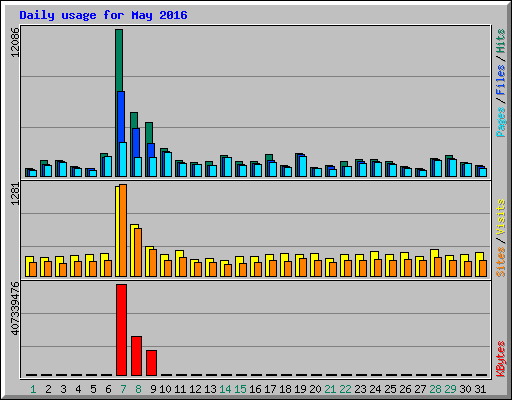Click green day label 21 on the x-axis
Viewport: 512px width, 400px height.
tap(330, 389)
